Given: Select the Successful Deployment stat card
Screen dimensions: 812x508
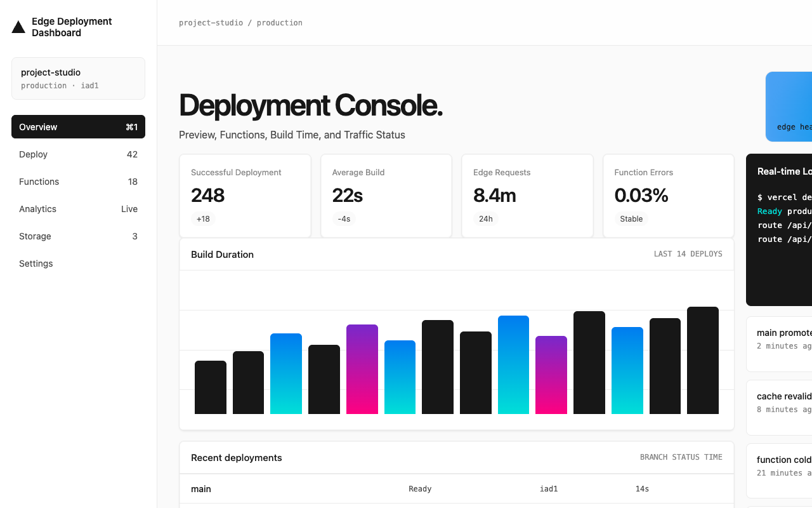Looking at the screenshot, I should [245, 196].
